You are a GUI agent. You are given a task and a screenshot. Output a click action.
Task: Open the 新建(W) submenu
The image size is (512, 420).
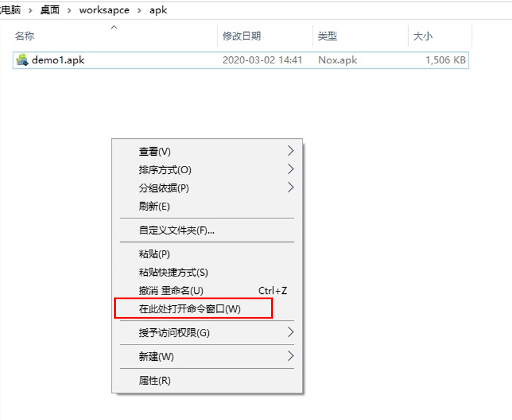207,357
